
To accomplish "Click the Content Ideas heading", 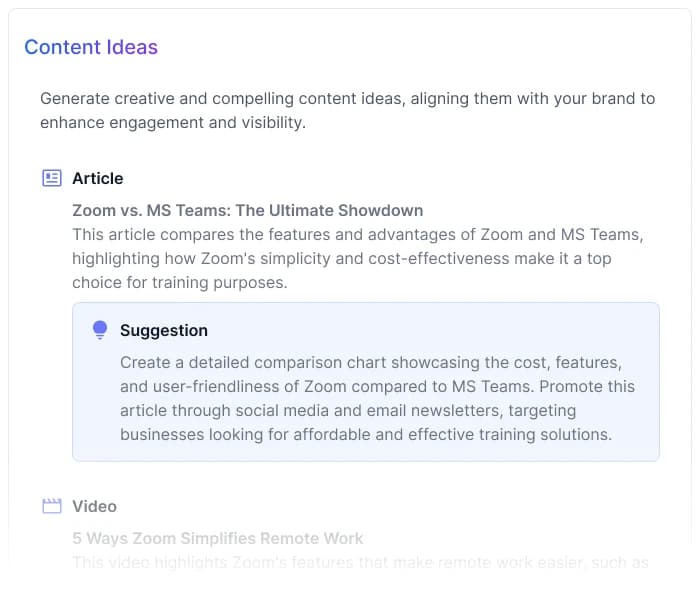I will 91,47.
